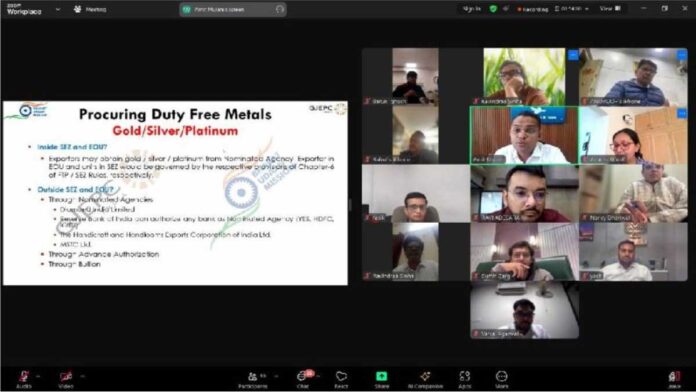Start video using the Video camera icon
The width and height of the screenshot is (696, 392).
pos(66,376)
